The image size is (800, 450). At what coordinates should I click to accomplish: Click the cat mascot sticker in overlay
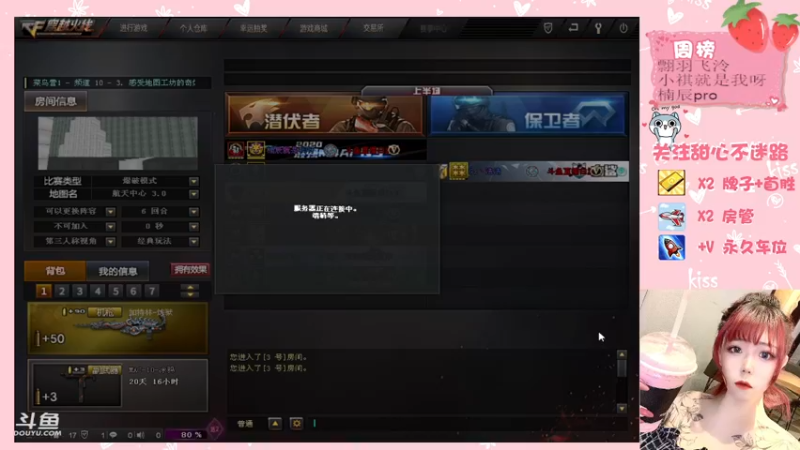pos(665,129)
